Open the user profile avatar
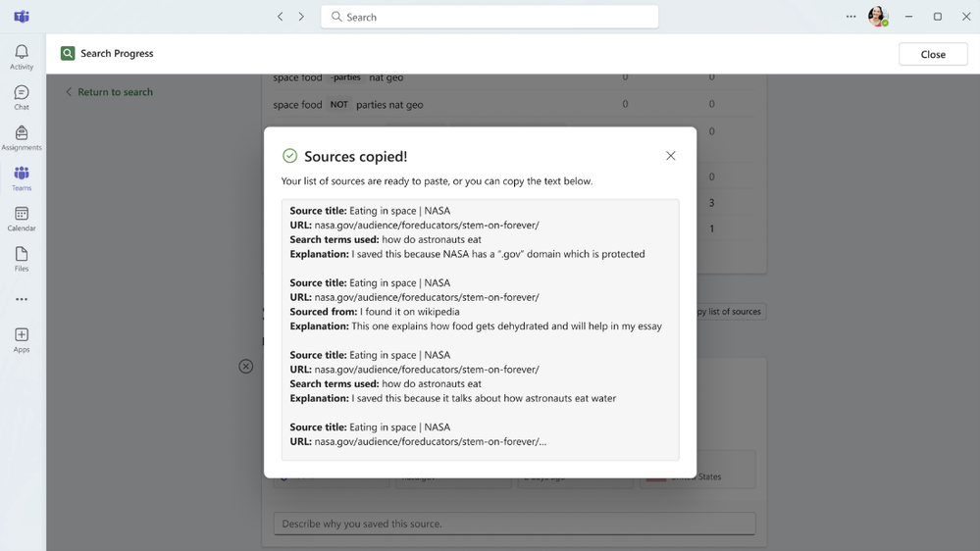 (878, 17)
